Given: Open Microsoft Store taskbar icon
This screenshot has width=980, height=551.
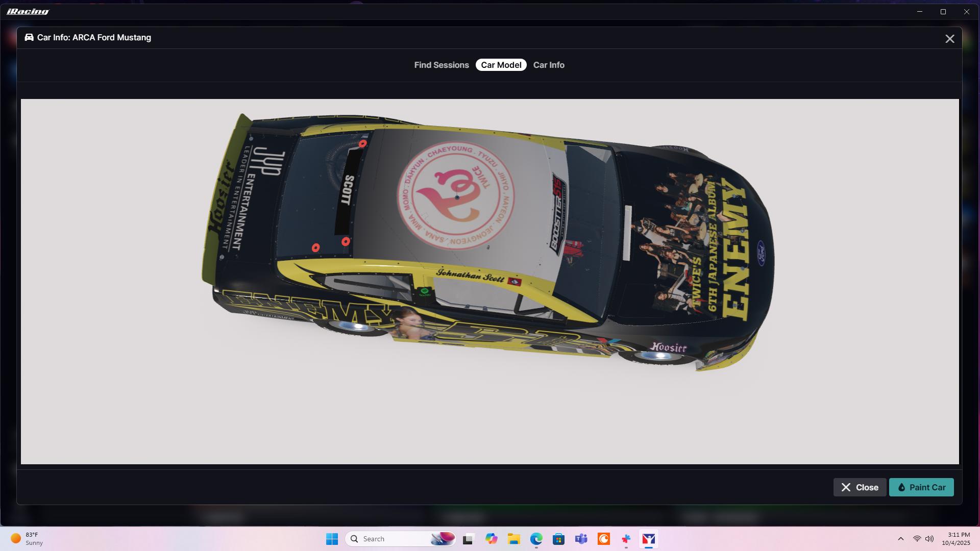Looking at the screenshot, I should (558, 539).
